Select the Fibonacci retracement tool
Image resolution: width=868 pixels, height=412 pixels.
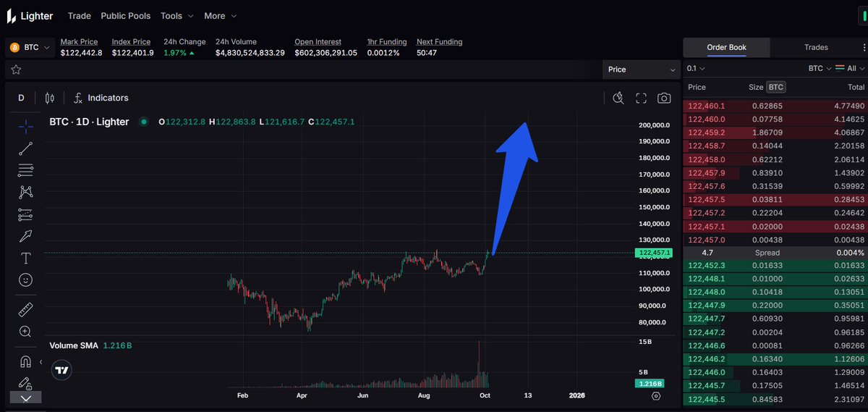(25, 170)
